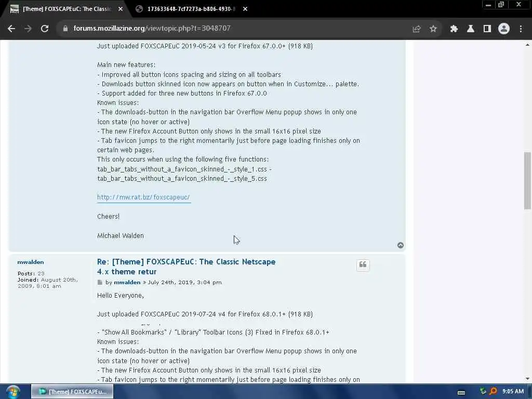The height and width of the screenshot is (399, 532).
Task: Click 'Hello Everyone,' greeting text
Action: [121, 296]
